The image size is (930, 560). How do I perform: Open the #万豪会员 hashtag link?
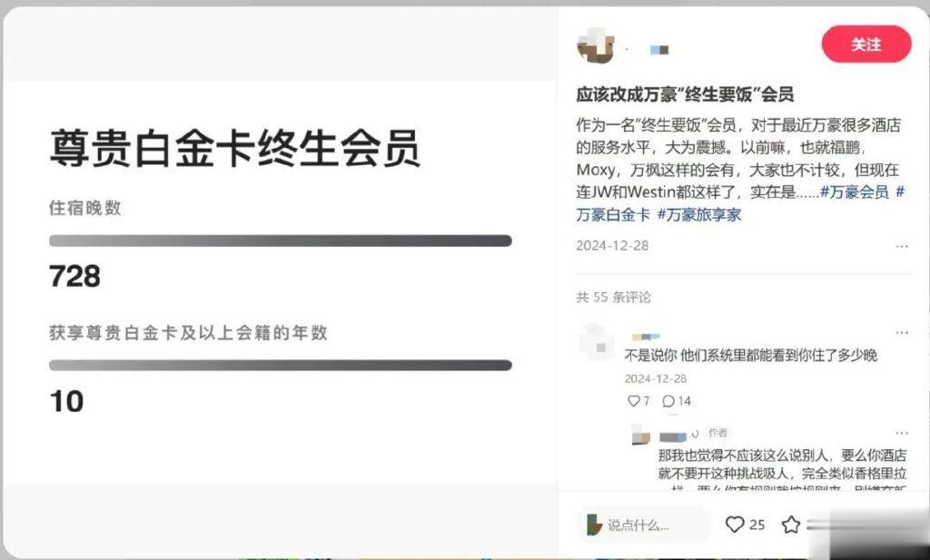pyautogui.click(x=854, y=192)
